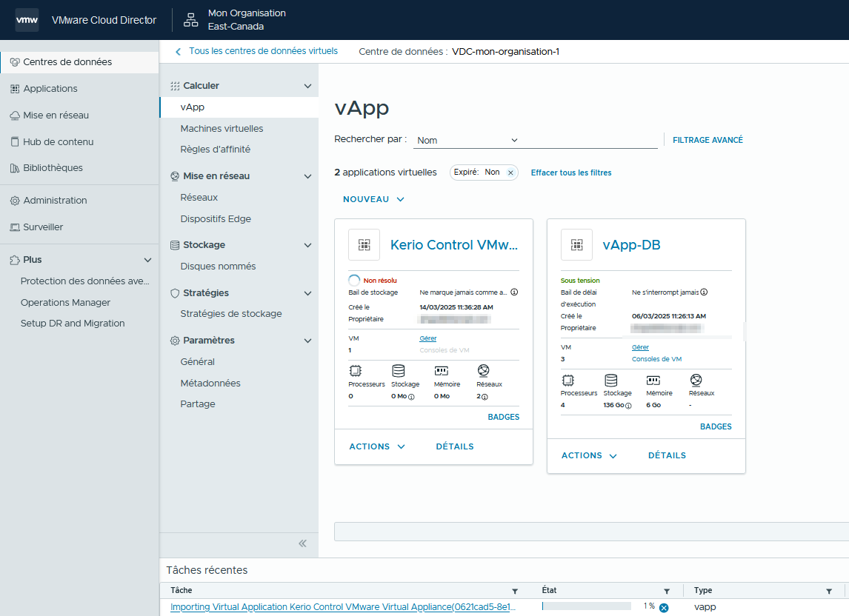Click the Stockage disk icon on Kerio card
Image resolution: width=849 pixels, height=616 pixels.
click(399, 371)
